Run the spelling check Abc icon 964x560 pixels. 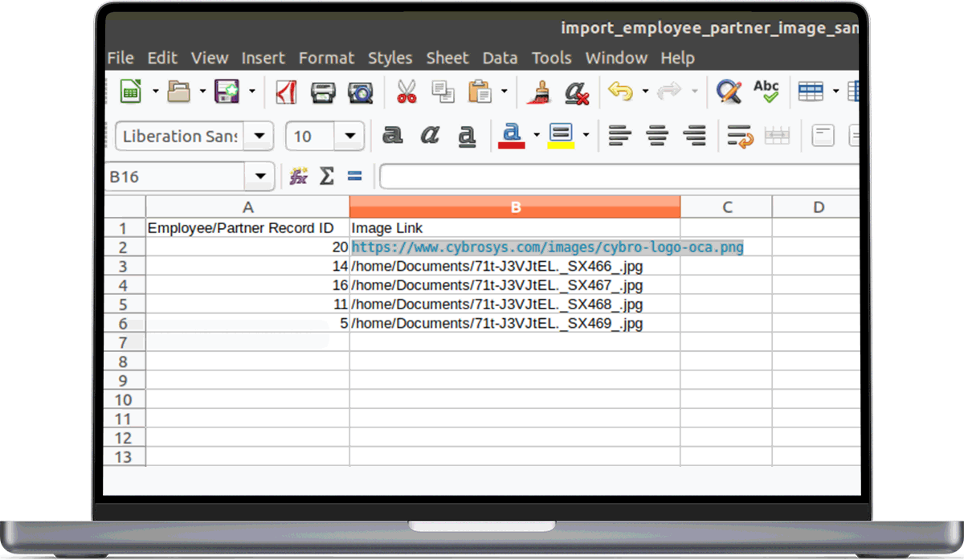766,92
